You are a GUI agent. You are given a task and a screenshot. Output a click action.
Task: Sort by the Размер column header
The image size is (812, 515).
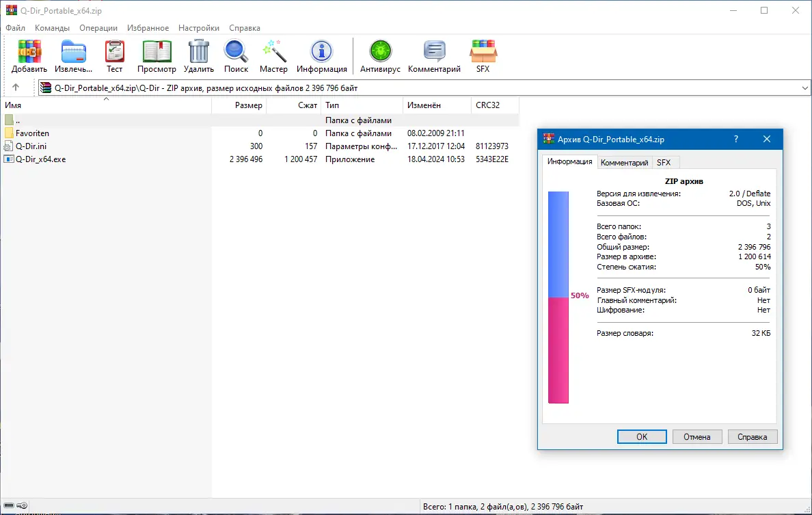[239, 105]
